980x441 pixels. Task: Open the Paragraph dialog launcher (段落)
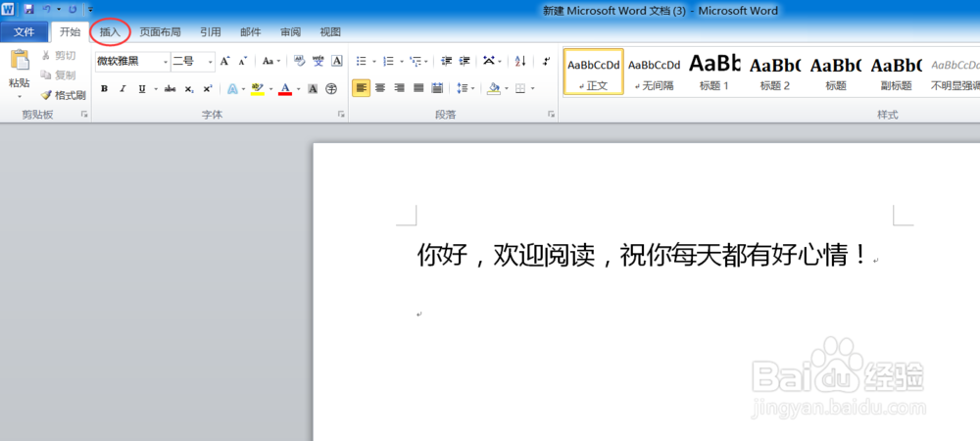pyautogui.click(x=551, y=115)
